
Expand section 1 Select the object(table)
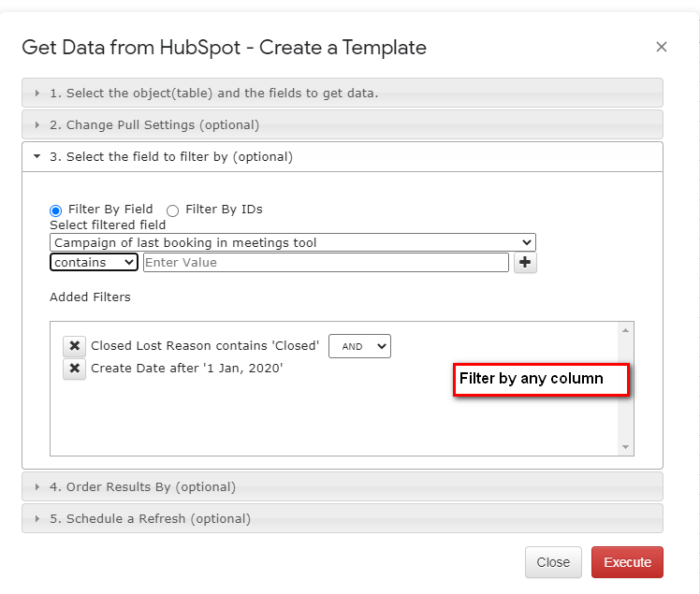[x=343, y=93]
